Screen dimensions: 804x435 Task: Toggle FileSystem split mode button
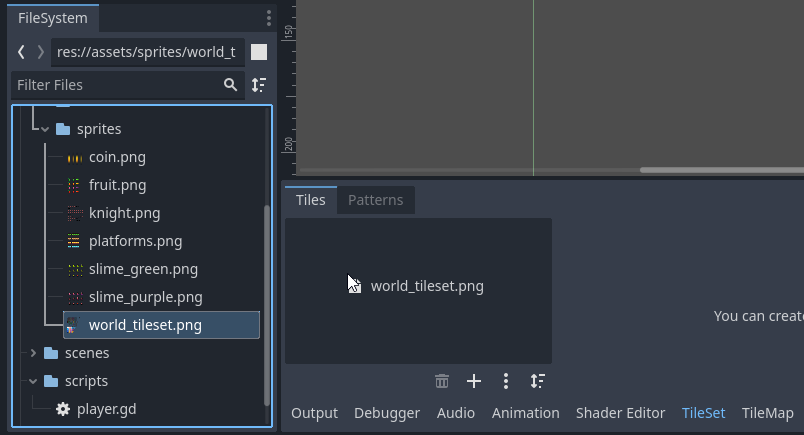click(259, 52)
